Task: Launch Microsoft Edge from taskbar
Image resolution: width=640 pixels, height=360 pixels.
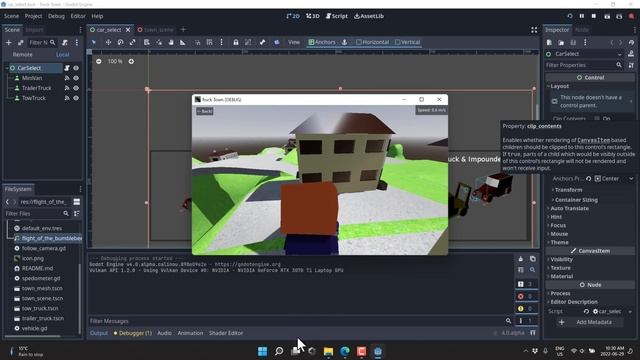Action: point(345,351)
